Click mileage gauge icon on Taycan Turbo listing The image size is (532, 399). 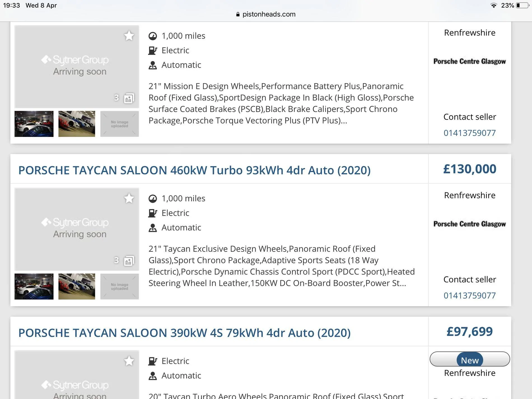[153, 199]
